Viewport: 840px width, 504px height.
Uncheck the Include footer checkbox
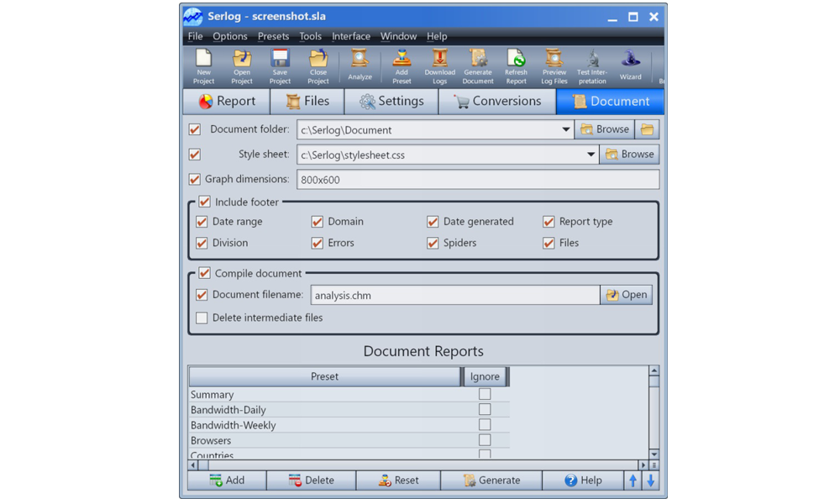tap(205, 202)
